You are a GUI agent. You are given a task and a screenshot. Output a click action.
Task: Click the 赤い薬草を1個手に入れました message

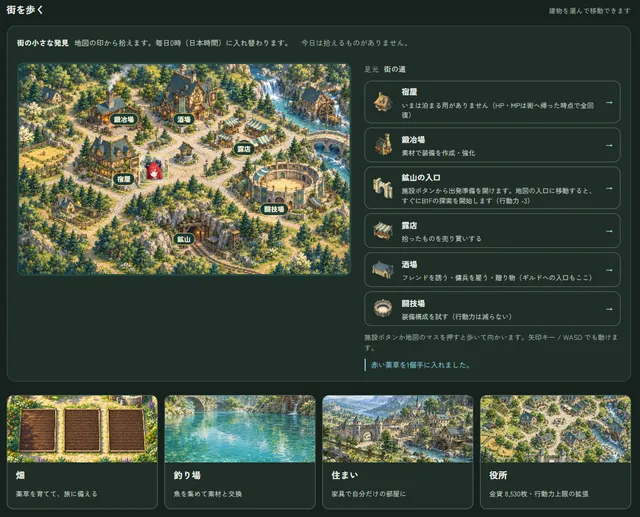point(420,365)
